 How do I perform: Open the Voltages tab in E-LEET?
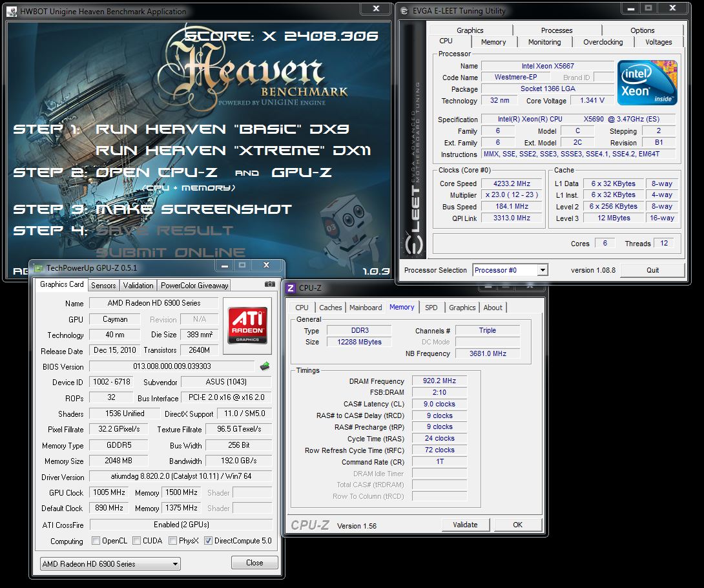pos(659,42)
